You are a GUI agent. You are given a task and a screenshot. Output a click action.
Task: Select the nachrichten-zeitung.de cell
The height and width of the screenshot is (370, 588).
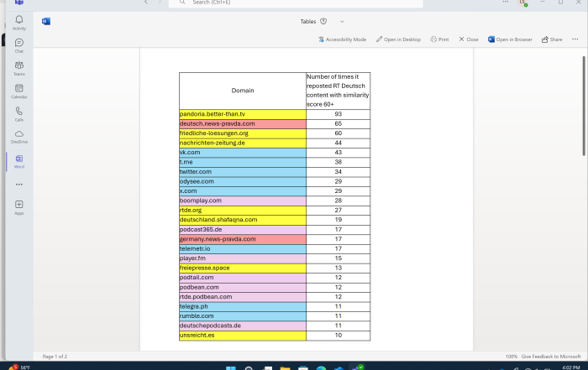243,143
